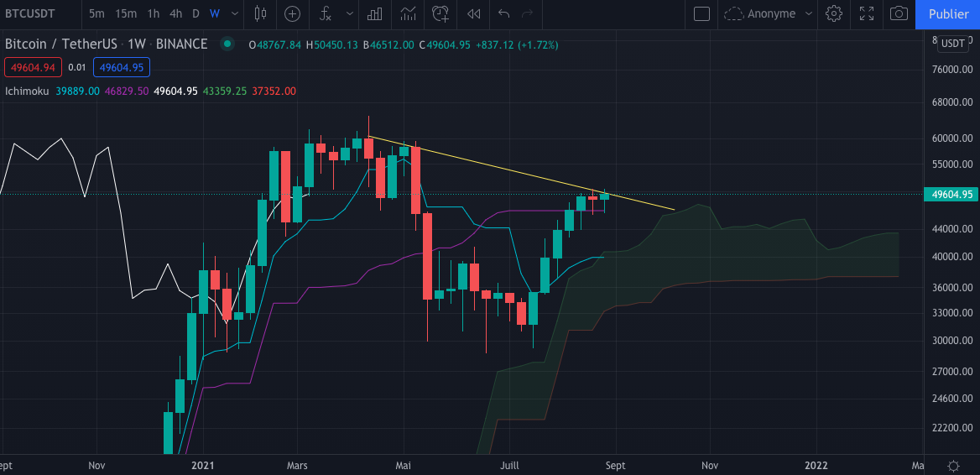Click the blue Publier button
980x475 pixels.
click(948, 13)
